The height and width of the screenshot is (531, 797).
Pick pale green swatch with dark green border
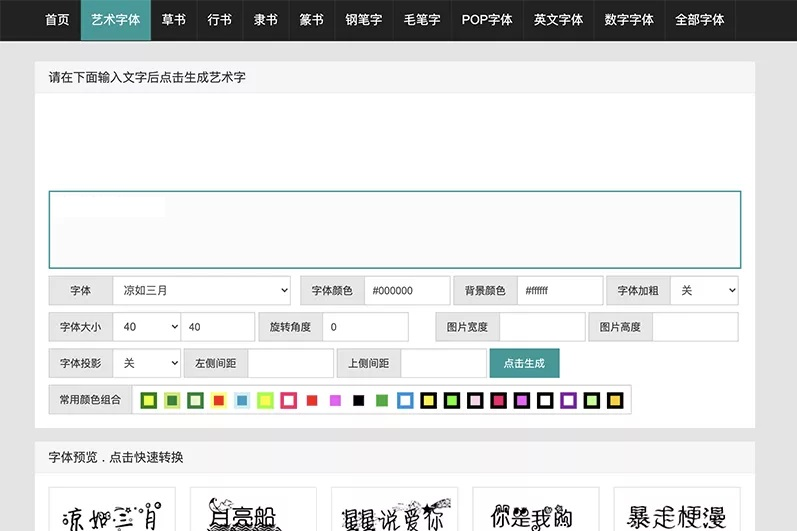(x=195, y=400)
